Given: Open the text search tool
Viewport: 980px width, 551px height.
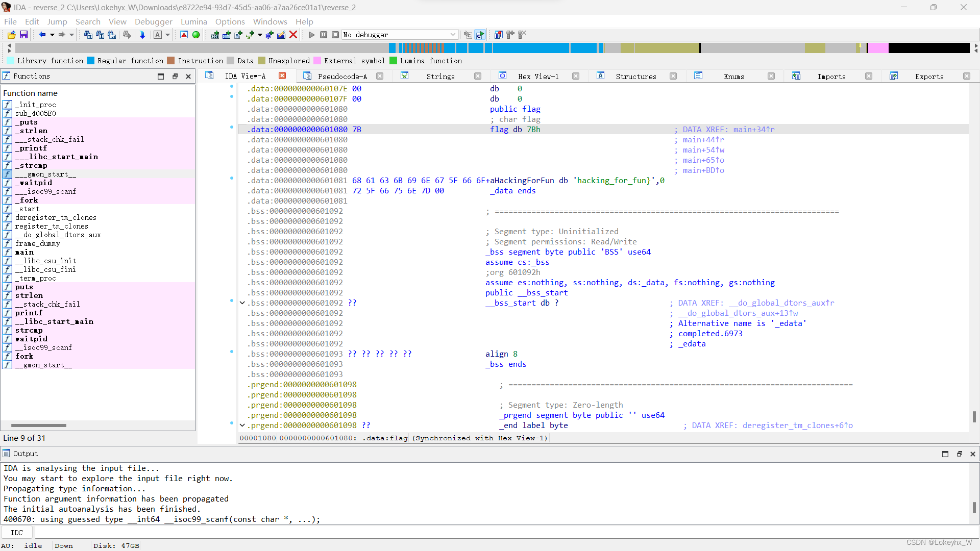Looking at the screenshot, I should pyautogui.click(x=100, y=35).
